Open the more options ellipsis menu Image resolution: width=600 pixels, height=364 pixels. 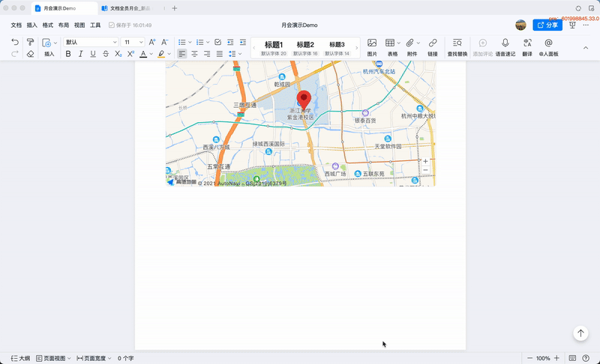click(586, 25)
